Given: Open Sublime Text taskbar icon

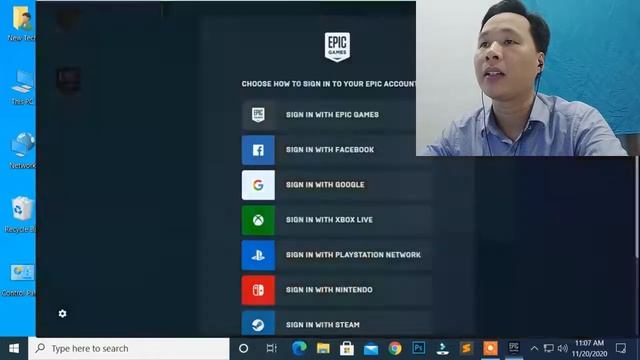Looking at the screenshot, I should pos(467,349).
